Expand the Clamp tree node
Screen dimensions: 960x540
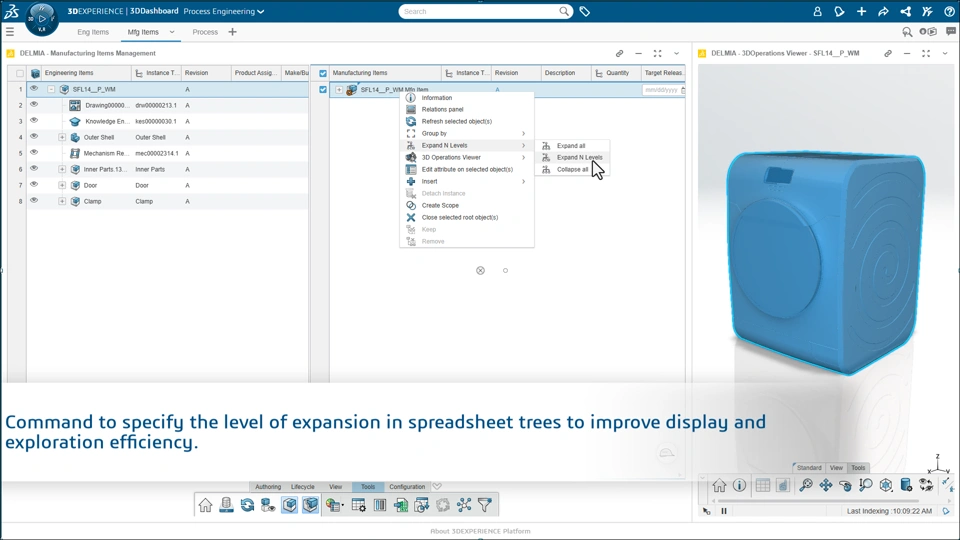pyautogui.click(x=62, y=201)
